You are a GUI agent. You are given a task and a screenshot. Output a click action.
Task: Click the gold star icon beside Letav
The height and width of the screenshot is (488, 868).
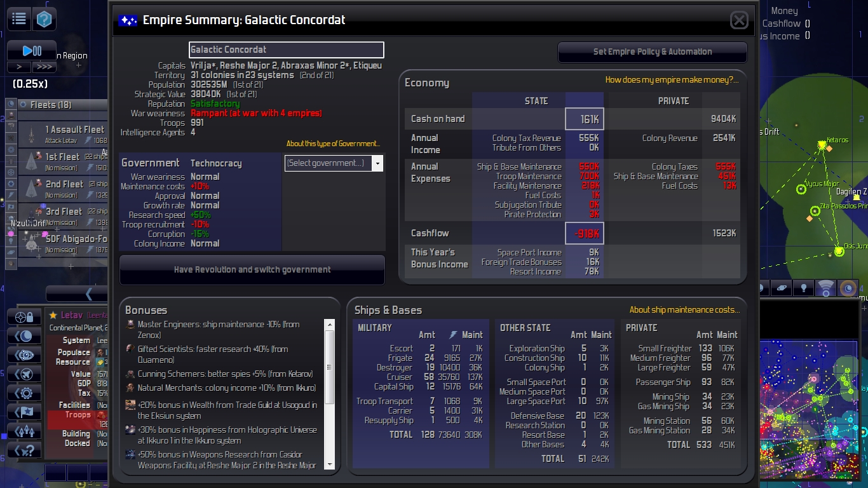(53, 315)
